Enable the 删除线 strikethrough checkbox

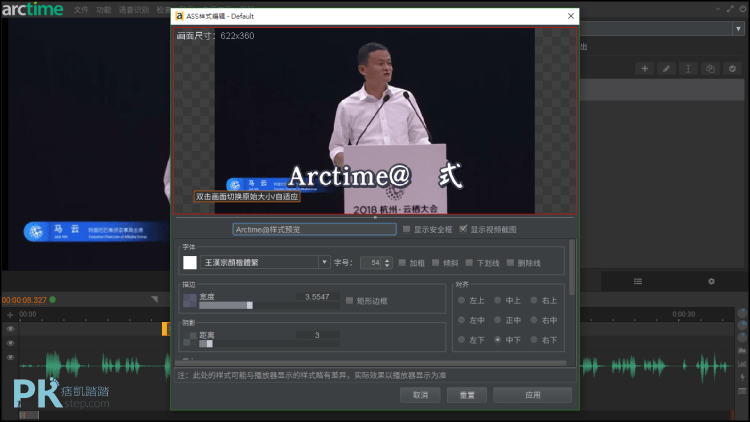(510, 263)
